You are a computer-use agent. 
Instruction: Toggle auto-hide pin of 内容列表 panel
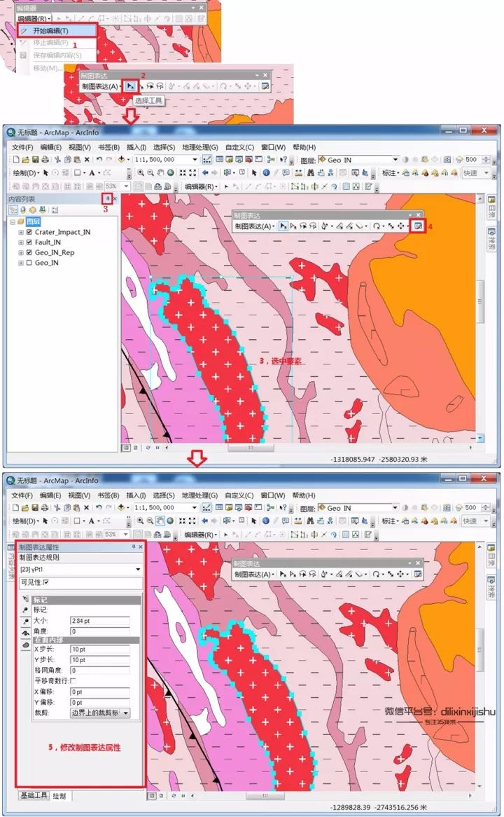(x=107, y=198)
